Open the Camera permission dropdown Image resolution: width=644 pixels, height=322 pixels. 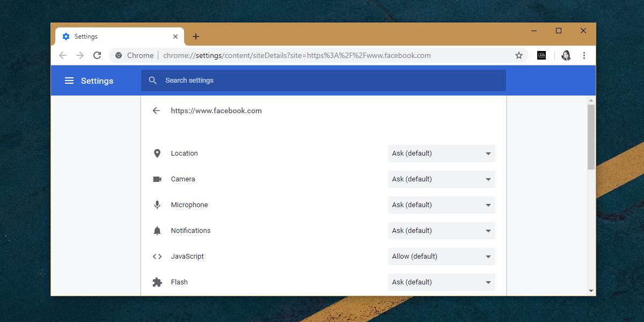point(442,179)
